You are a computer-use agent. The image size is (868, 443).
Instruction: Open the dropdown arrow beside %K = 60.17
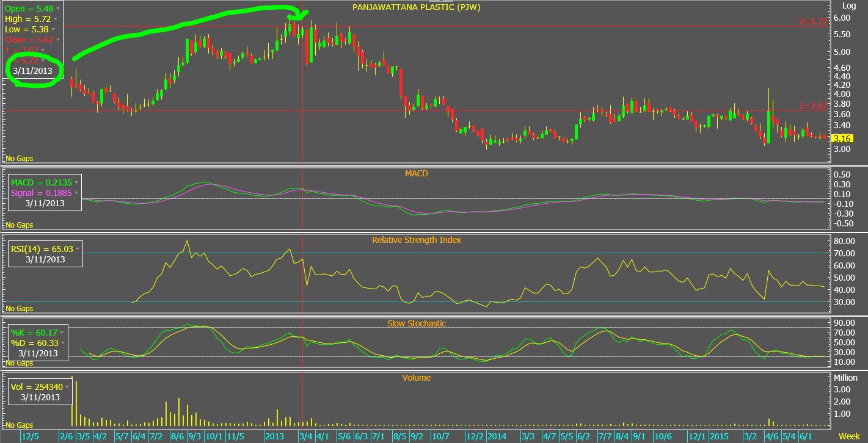tap(63, 333)
